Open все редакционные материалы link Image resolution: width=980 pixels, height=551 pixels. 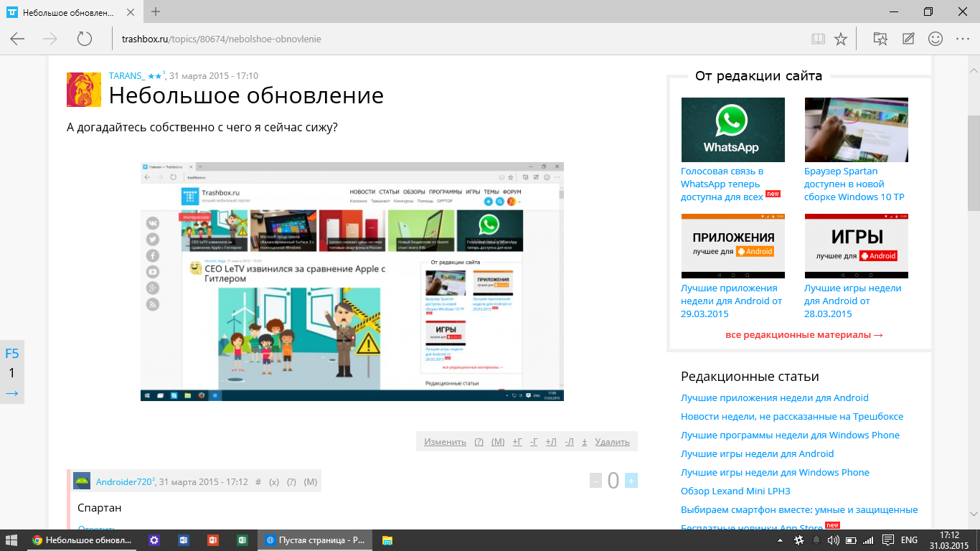pyautogui.click(x=804, y=335)
